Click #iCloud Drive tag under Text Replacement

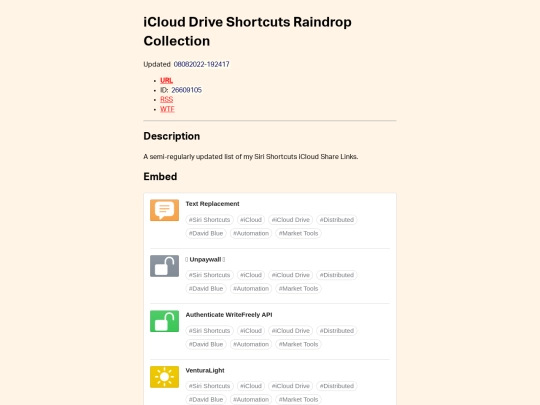click(x=291, y=220)
